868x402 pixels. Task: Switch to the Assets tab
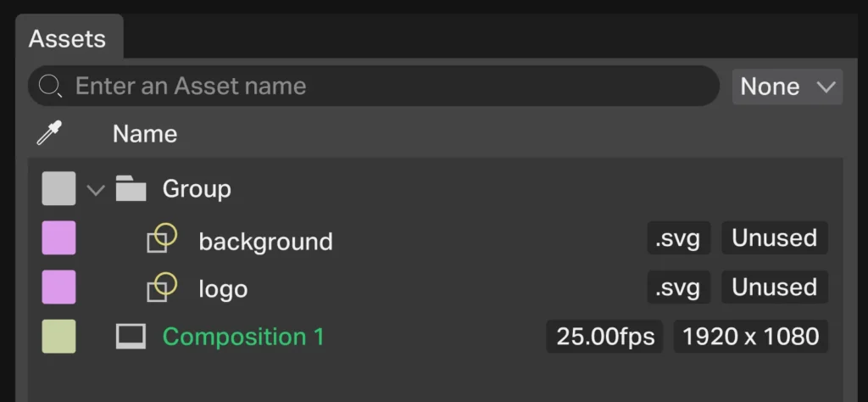68,38
